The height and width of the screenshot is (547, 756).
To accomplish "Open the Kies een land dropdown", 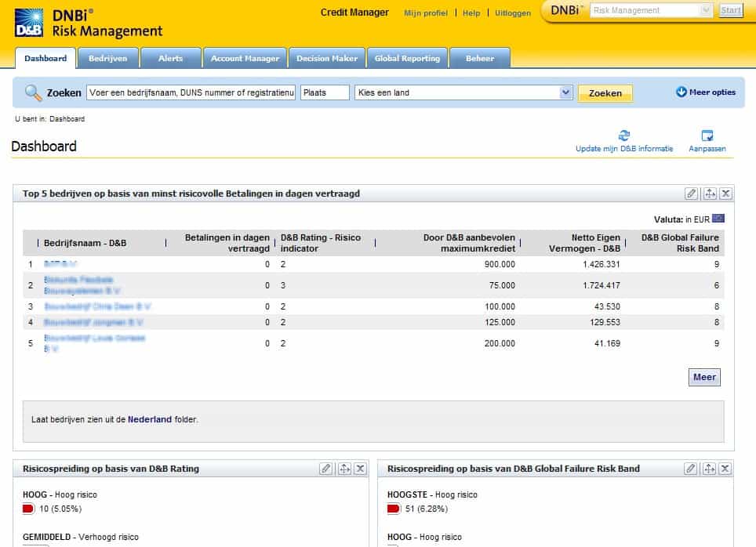I will (565, 92).
